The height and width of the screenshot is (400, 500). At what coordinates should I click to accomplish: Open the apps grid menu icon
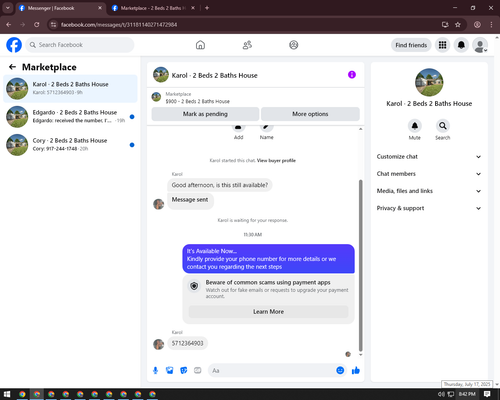(x=442, y=45)
